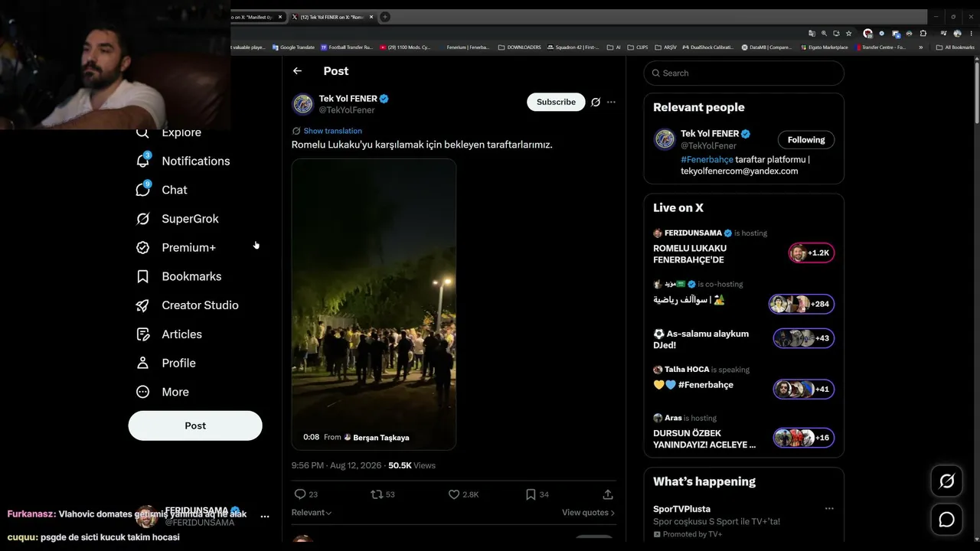Screen dimensions: 980x551
Task: Open Tek Yol FENER author avatar
Action: pos(303,104)
